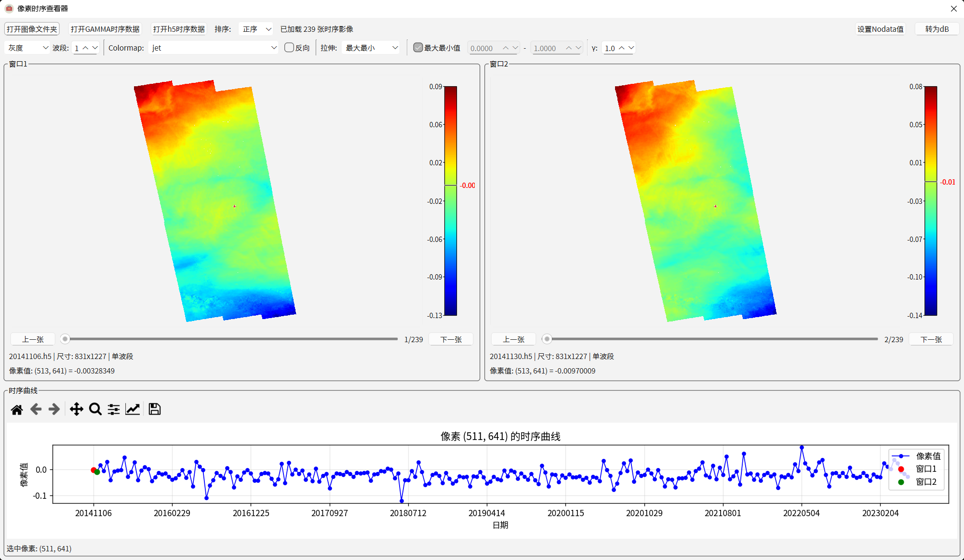Open the 灰度 display mode dropdown

click(x=27, y=48)
